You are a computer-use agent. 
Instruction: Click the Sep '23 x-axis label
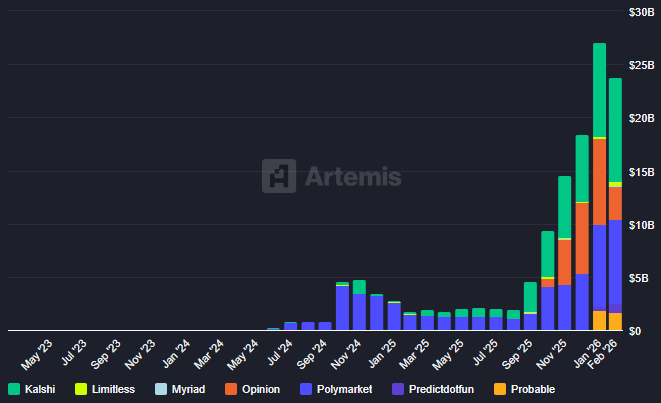coord(106,354)
